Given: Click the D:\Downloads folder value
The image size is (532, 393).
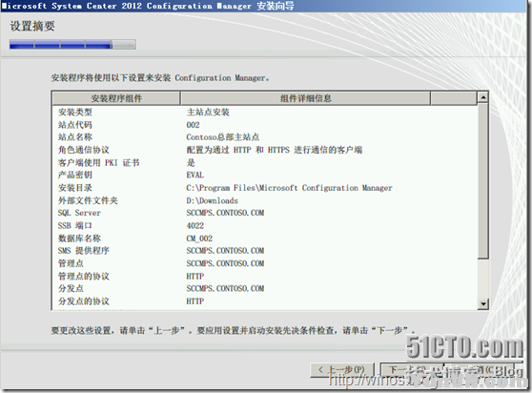Looking at the screenshot, I should [212, 200].
